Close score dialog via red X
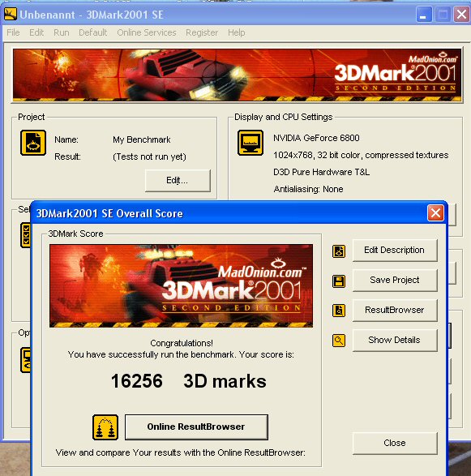The width and height of the screenshot is (471, 476). click(435, 212)
